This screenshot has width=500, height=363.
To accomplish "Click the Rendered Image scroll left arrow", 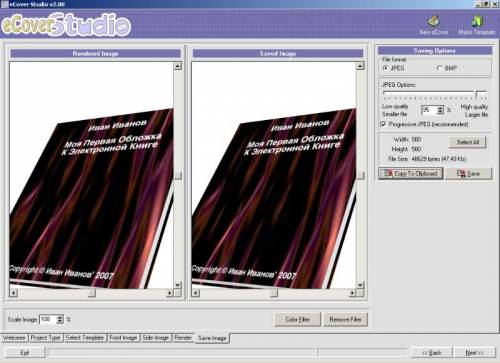I will point(13,293).
